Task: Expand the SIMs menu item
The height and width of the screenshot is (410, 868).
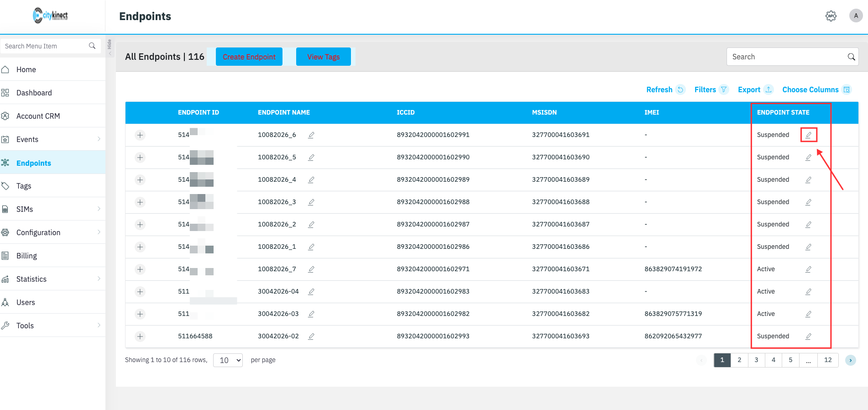Action: point(52,209)
